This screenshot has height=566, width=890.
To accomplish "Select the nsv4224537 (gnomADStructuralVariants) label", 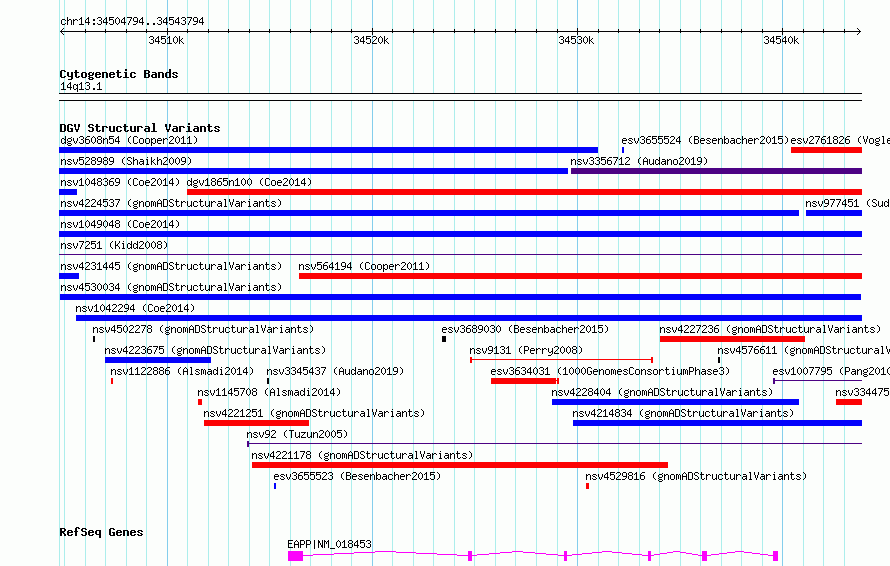I will 171,203.
